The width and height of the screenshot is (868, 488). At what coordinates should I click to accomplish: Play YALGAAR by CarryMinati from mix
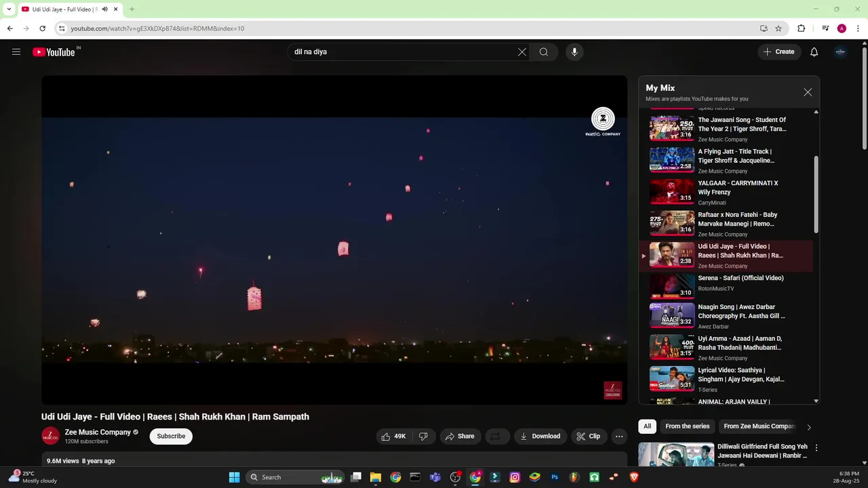click(726, 192)
